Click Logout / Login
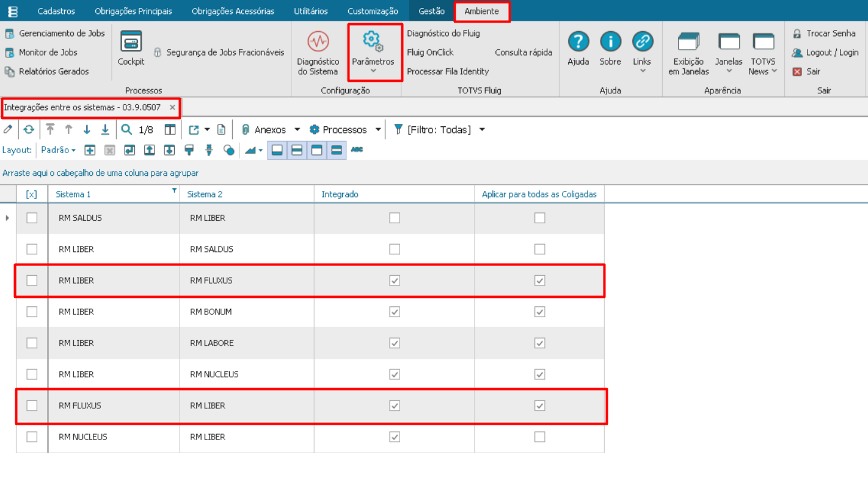This screenshot has width=868, height=498. coord(825,52)
